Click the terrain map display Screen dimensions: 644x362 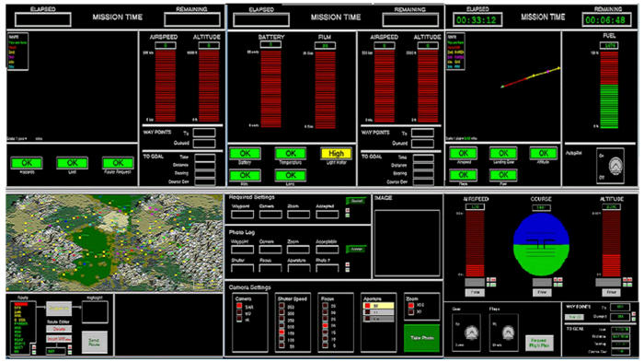coord(115,242)
